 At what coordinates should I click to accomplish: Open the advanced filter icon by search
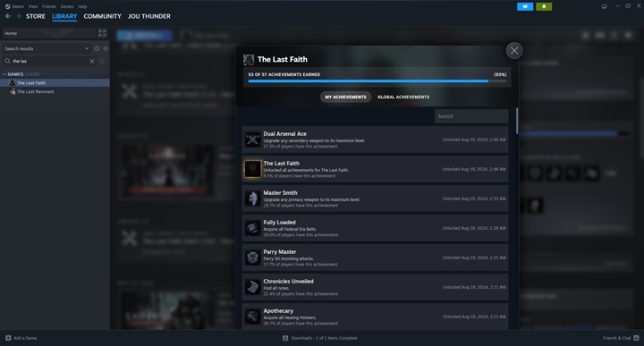[x=102, y=61]
